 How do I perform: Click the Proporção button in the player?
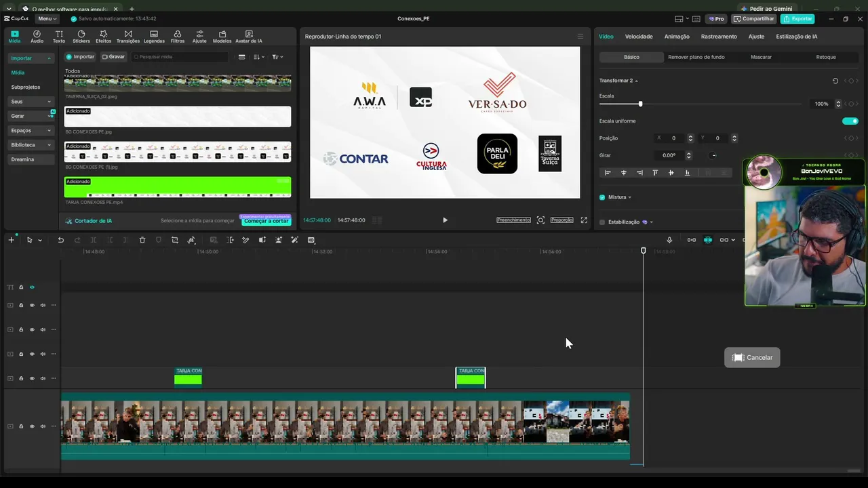coord(561,220)
